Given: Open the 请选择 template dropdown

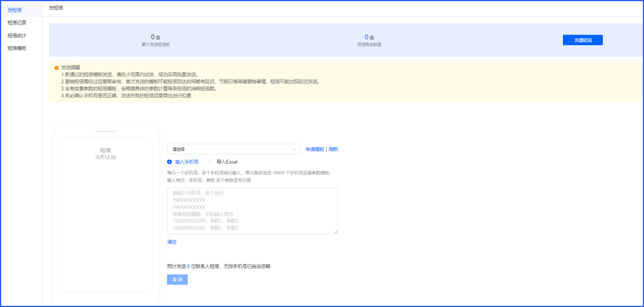Looking at the screenshot, I should point(234,149).
